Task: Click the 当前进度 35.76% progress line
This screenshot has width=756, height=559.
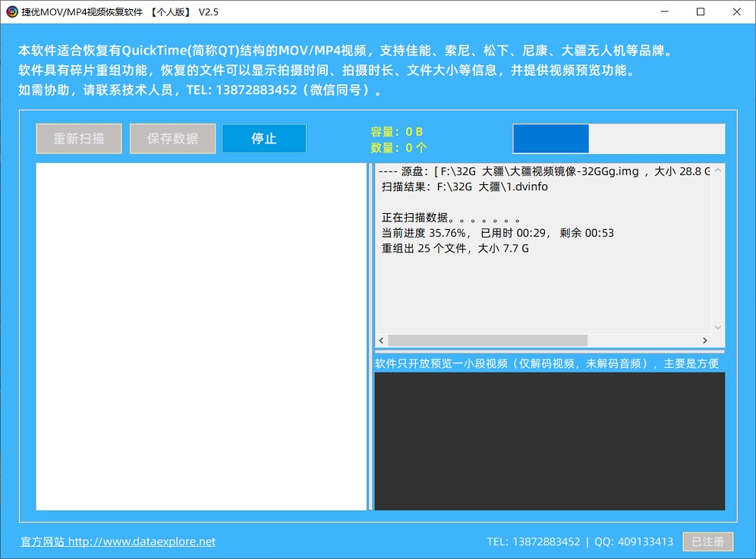Action: tap(498, 233)
